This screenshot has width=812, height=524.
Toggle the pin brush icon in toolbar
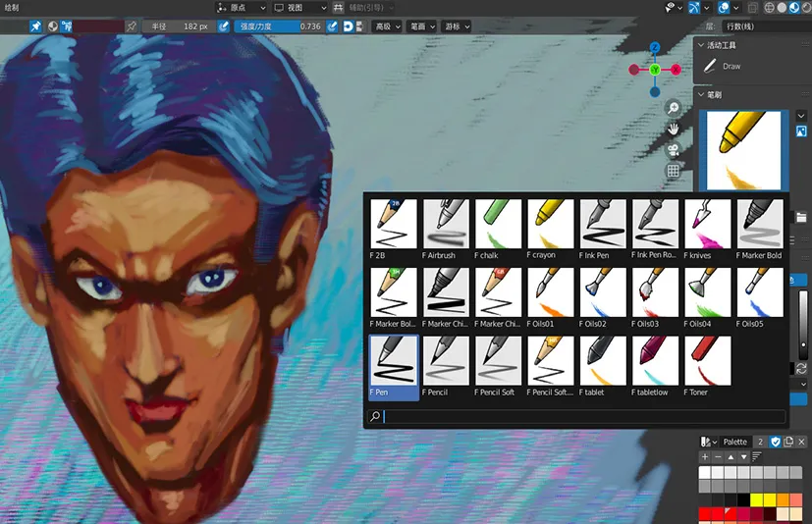[x=35, y=26]
